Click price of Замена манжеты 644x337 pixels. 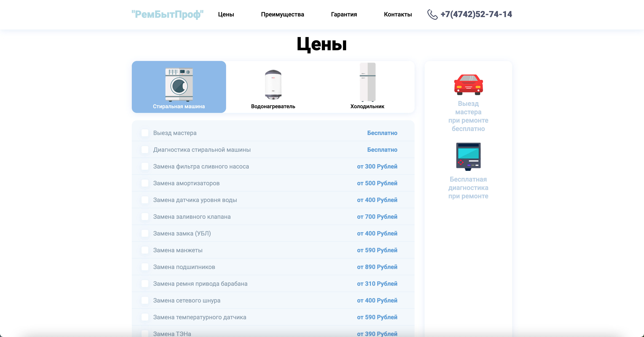377,250
